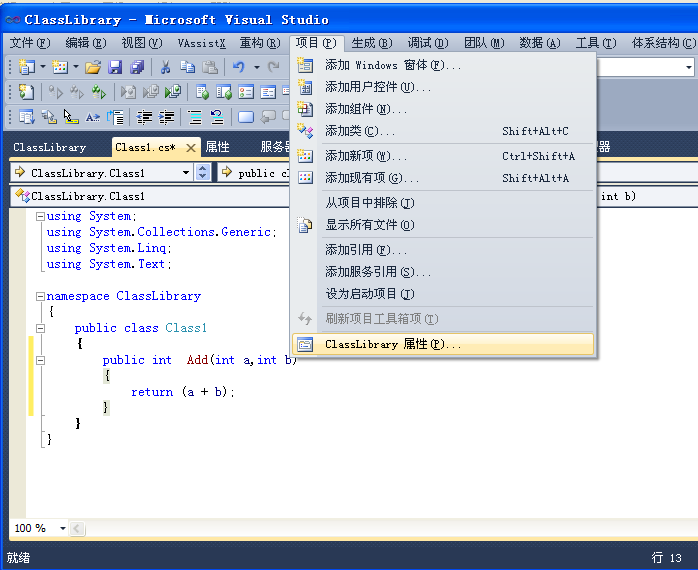The width and height of the screenshot is (698, 570).
Task: Select 显示所有文件(O) in menu
Action: [443, 225]
